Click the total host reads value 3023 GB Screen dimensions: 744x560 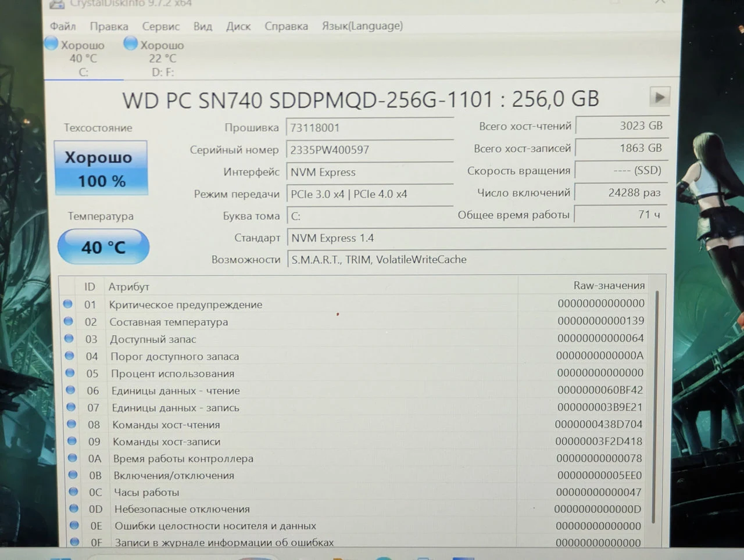[x=621, y=125]
